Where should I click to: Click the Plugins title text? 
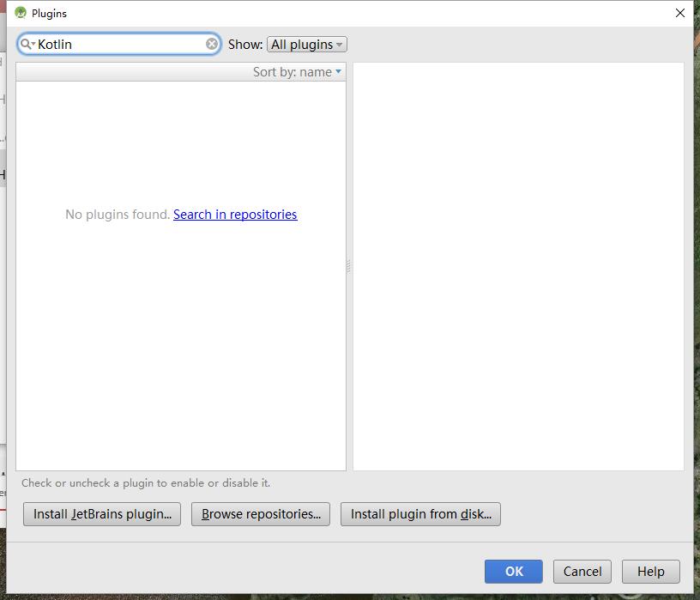pos(49,14)
